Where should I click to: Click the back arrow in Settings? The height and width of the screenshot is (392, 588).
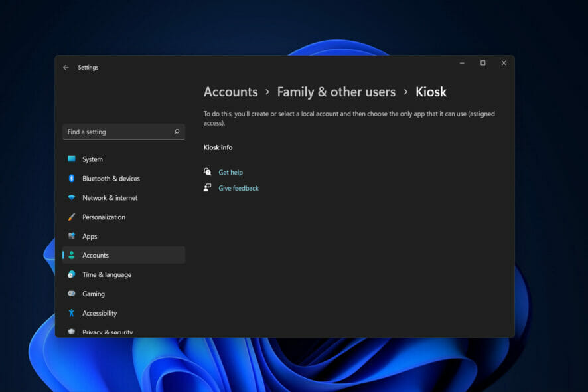point(66,68)
